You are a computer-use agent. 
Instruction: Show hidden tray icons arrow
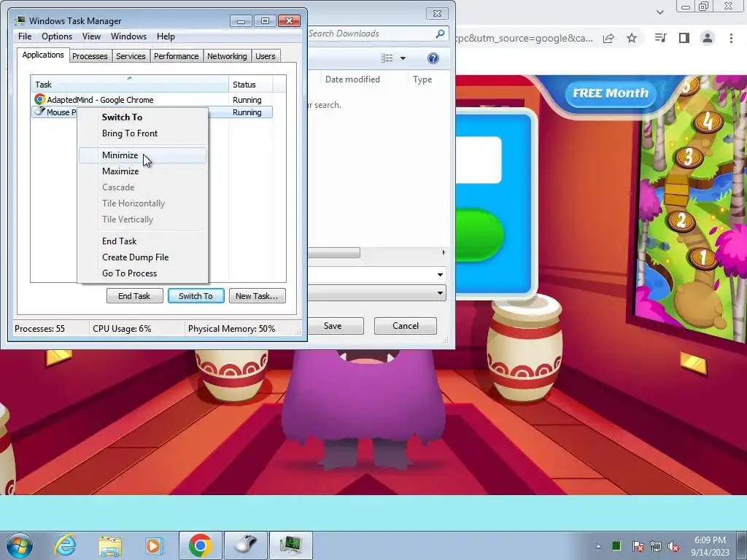[x=598, y=546]
